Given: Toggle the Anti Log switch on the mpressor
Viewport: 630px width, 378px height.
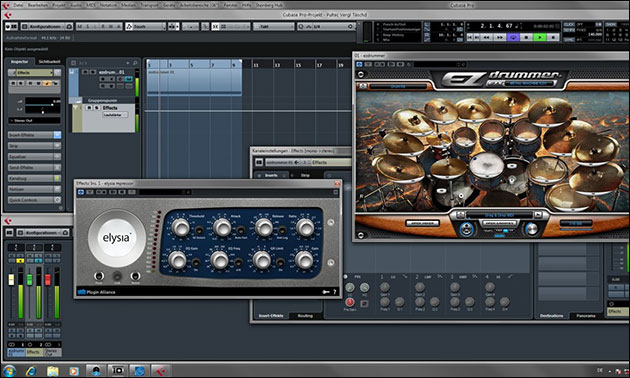Looking at the screenshot, I should pos(282,231).
